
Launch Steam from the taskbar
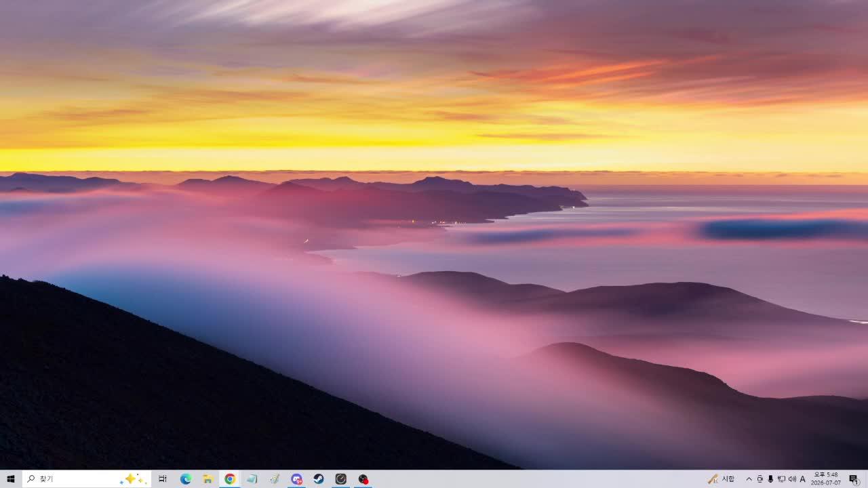pos(319,479)
